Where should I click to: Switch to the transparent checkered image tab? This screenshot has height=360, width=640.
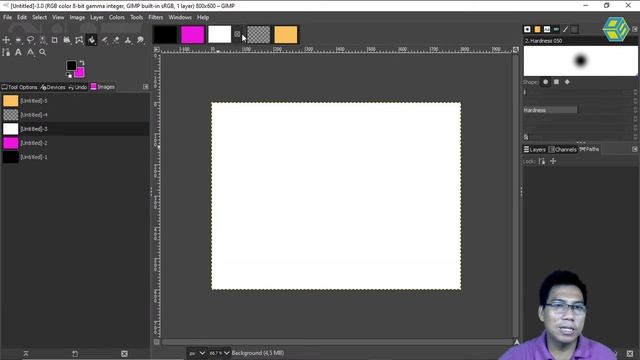[x=258, y=35]
